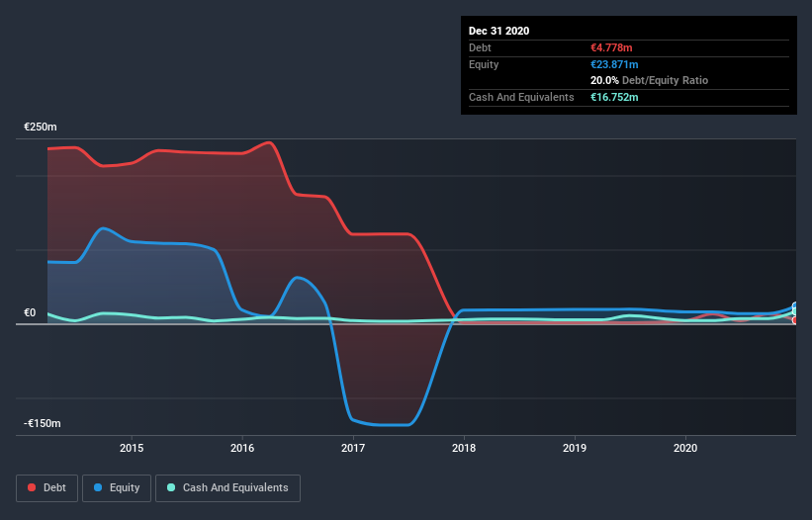This screenshot has height=520, width=812.
Task: Toggle the Debt series legend button
Action: click(46, 488)
